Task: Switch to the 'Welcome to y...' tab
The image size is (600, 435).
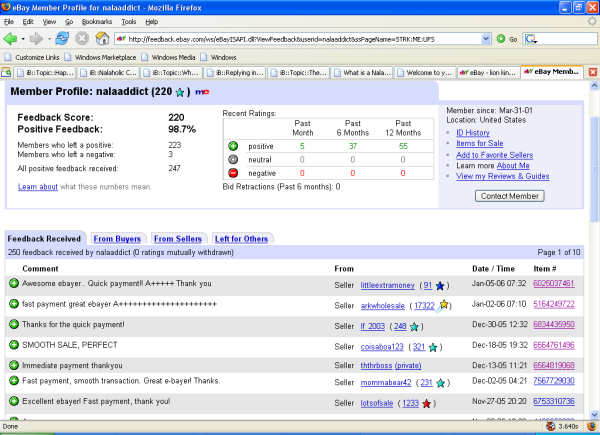Action: [426, 72]
